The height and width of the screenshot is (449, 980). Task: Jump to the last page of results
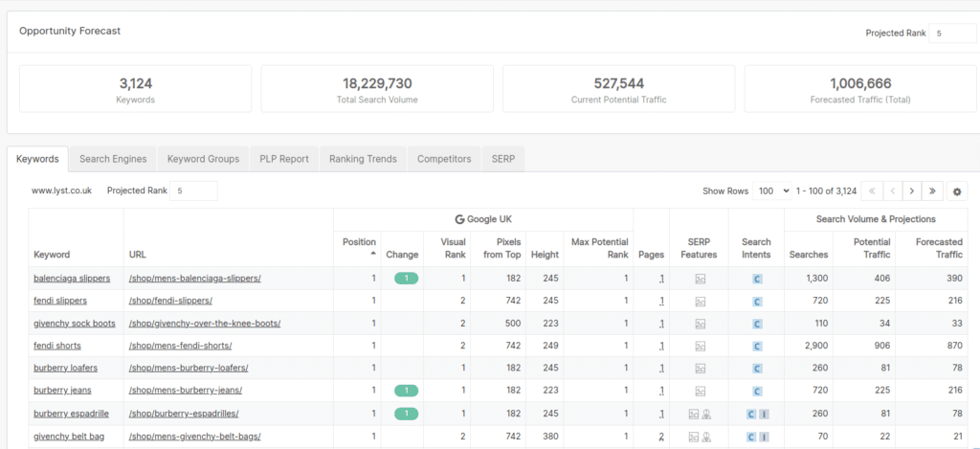tap(932, 191)
